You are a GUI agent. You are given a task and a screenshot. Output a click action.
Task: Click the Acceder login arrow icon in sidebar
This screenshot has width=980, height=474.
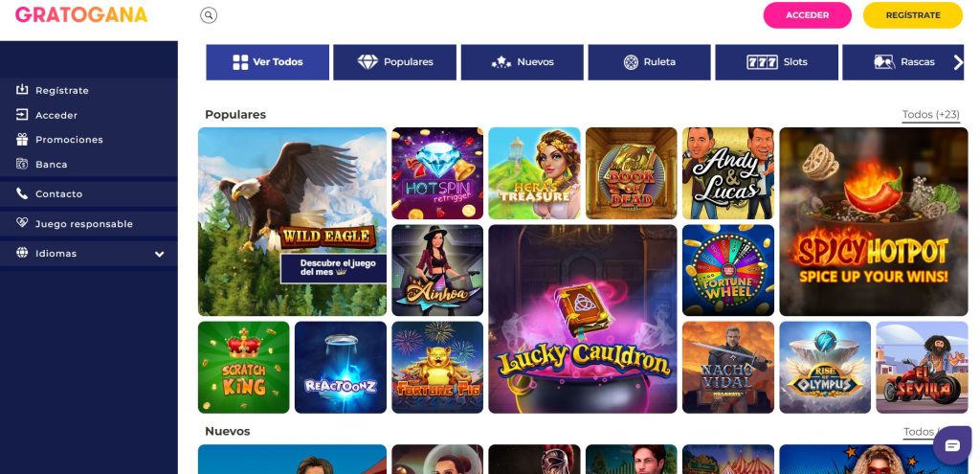pos(22,115)
